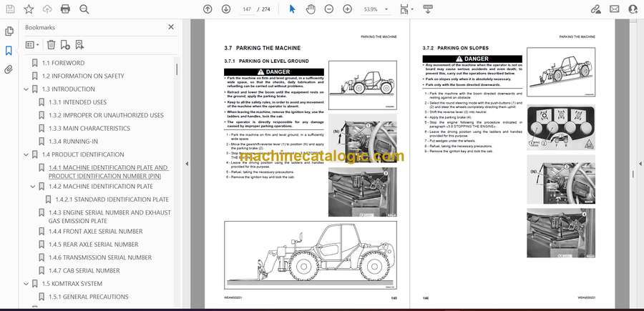Collapse the 1.3 INTRODUCTION bookmark
This screenshot has height=311, width=644.
coord(26,89)
